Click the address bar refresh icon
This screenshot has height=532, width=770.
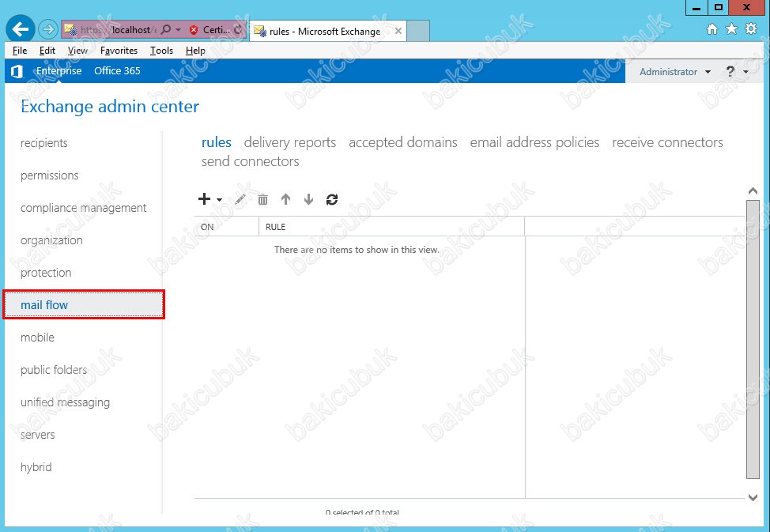(238, 29)
